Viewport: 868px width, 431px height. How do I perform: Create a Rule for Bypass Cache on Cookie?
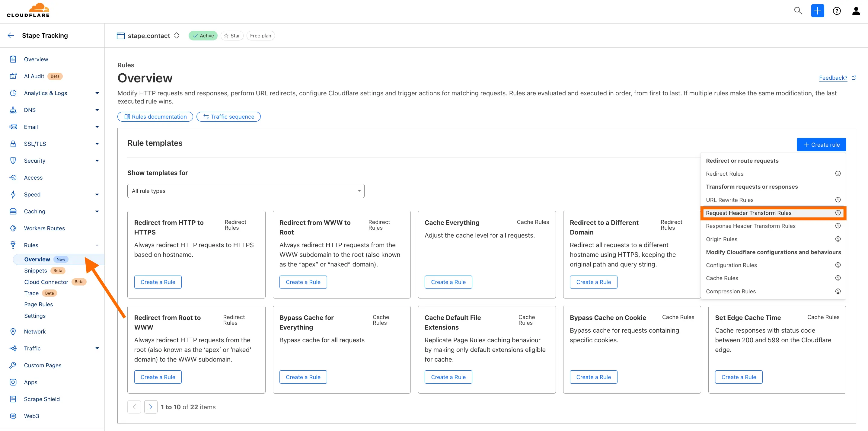[593, 377]
